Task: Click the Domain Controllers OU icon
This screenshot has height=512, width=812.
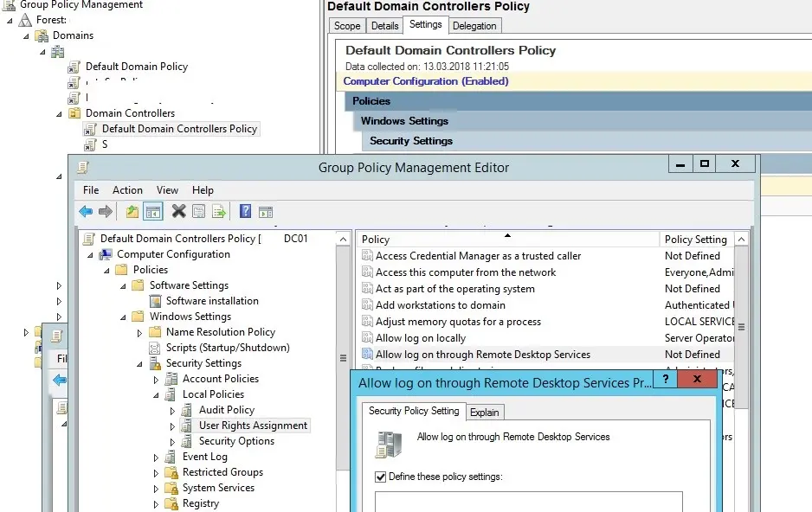Action: [x=74, y=113]
